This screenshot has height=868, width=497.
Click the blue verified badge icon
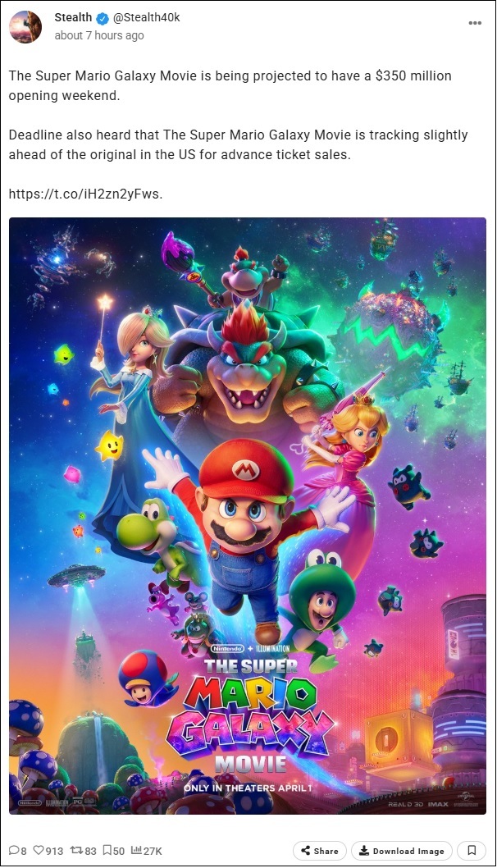pyautogui.click(x=103, y=18)
